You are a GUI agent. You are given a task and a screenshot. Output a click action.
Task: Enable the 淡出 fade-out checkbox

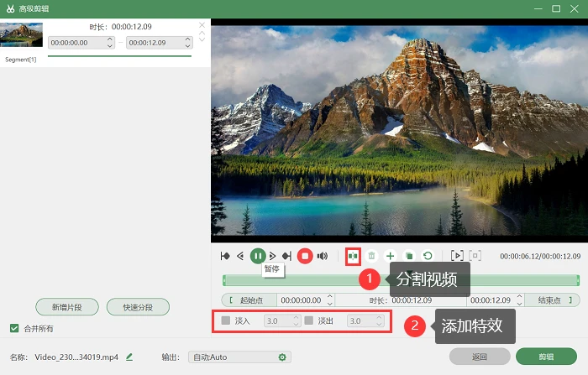(308, 320)
